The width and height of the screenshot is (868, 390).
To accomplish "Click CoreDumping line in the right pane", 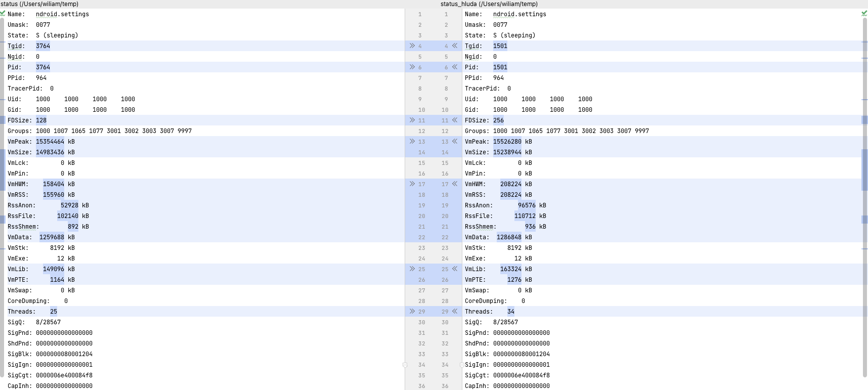I will 495,301.
